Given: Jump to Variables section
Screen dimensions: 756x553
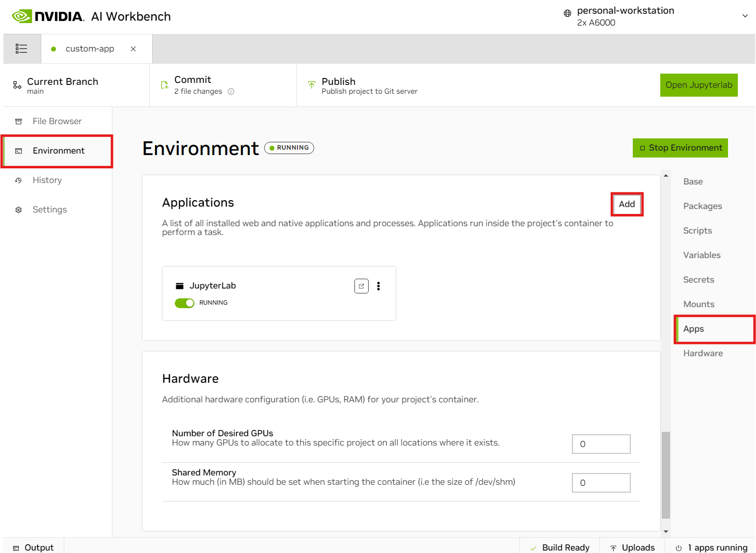Looking at the screenshot, I should [x=702, y=255].
